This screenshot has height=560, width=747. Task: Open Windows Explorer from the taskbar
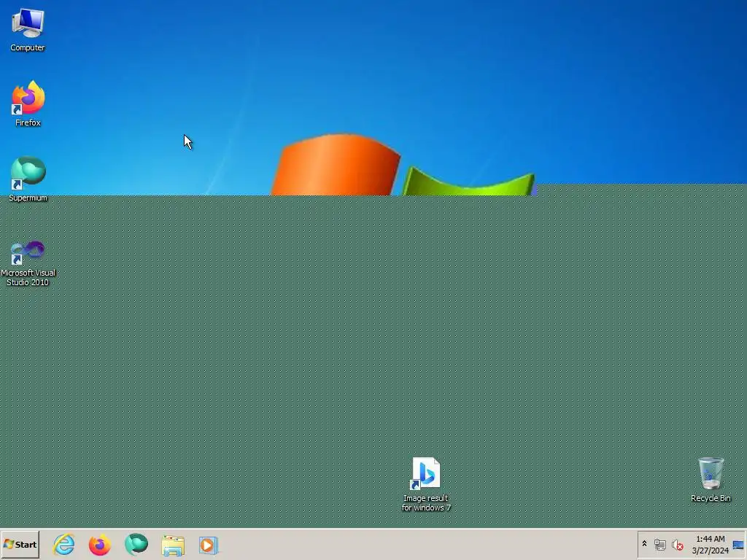point(172,545)
